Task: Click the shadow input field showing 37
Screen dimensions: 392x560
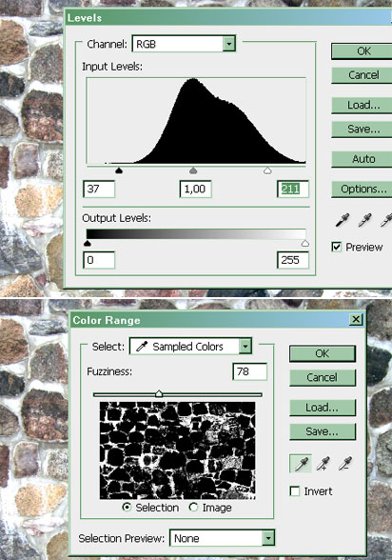Action: coord(99,189)
